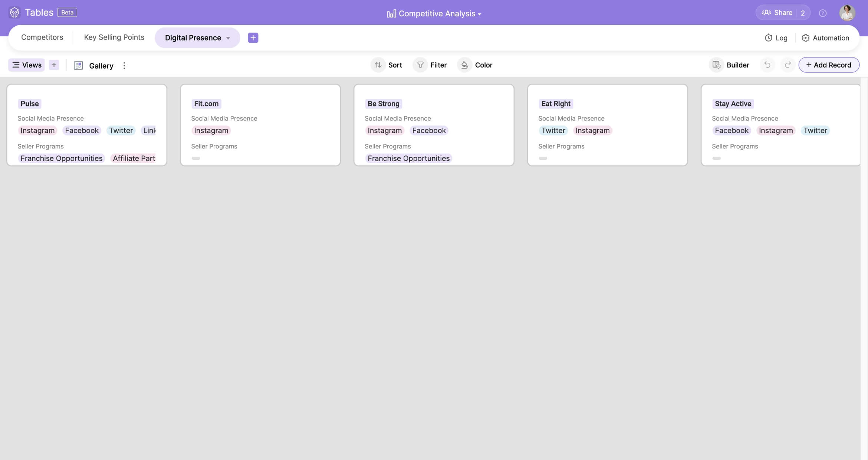Click the Undo icon

[x=767, y=65]
